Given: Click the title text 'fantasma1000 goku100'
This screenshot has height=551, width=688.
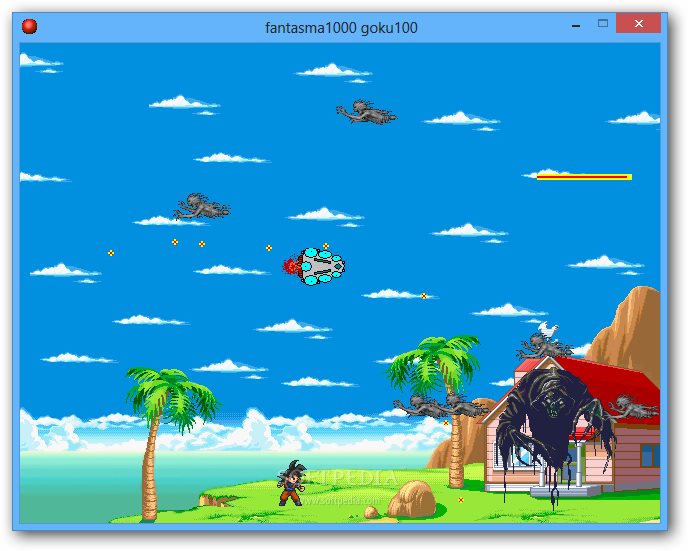Looking at the screenshot, I should (341, 28).
